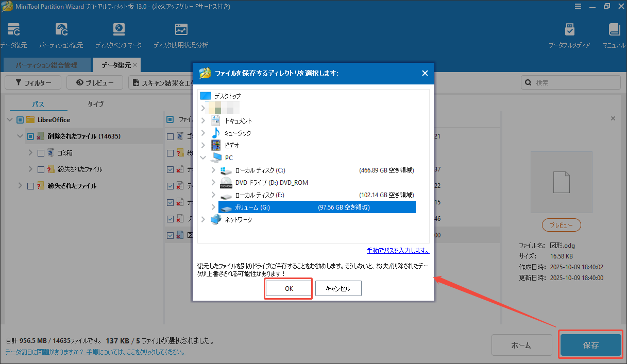Open the data recovery help link at bottom
The height and width of the screenshot is (364, 627).
click(x=95, y=352)
